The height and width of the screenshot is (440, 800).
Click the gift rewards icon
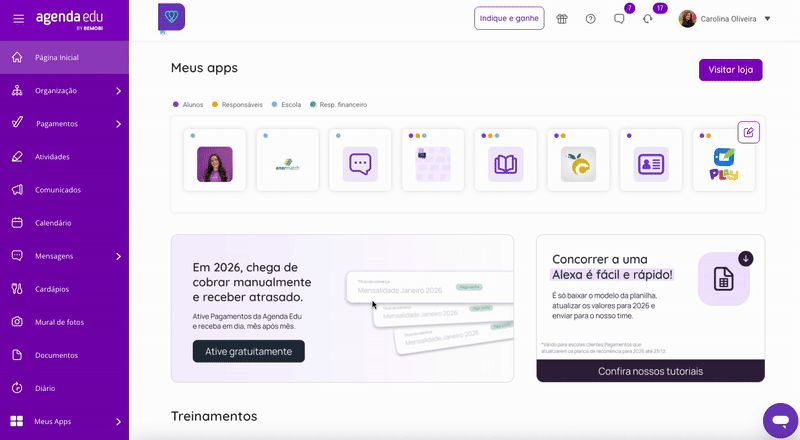click(562, 19)
